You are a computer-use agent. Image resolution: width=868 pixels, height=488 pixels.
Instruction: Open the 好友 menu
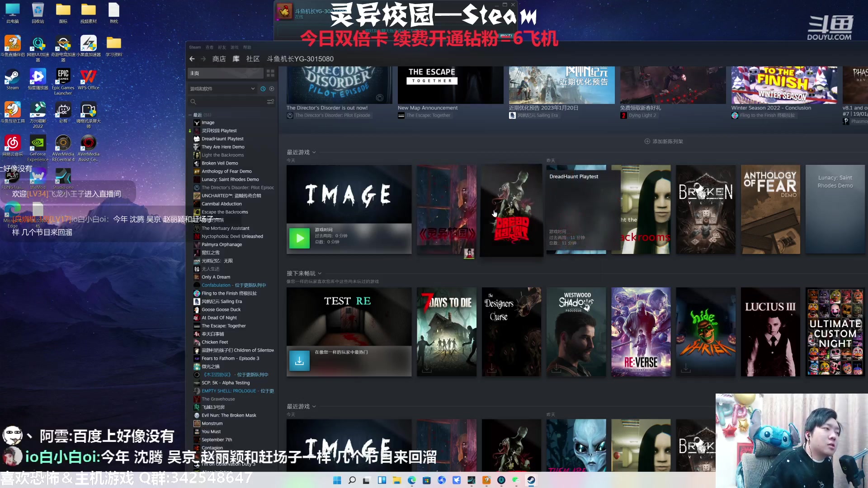click(222, 47)
